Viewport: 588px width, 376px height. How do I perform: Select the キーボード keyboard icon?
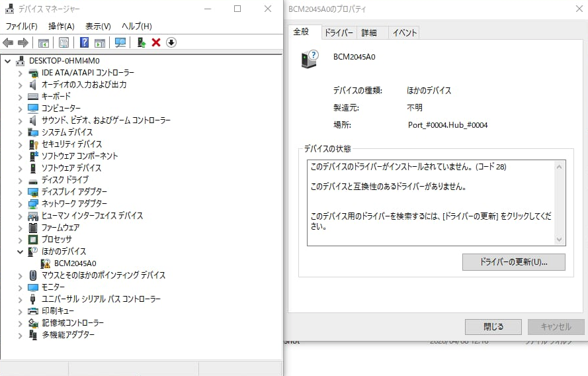pyautogui.click(x=33, y=97)
